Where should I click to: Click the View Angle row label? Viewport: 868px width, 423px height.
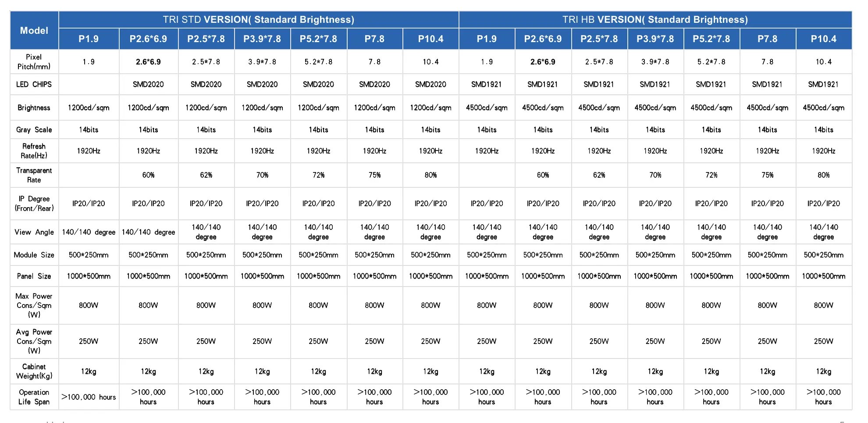[34, 232]
